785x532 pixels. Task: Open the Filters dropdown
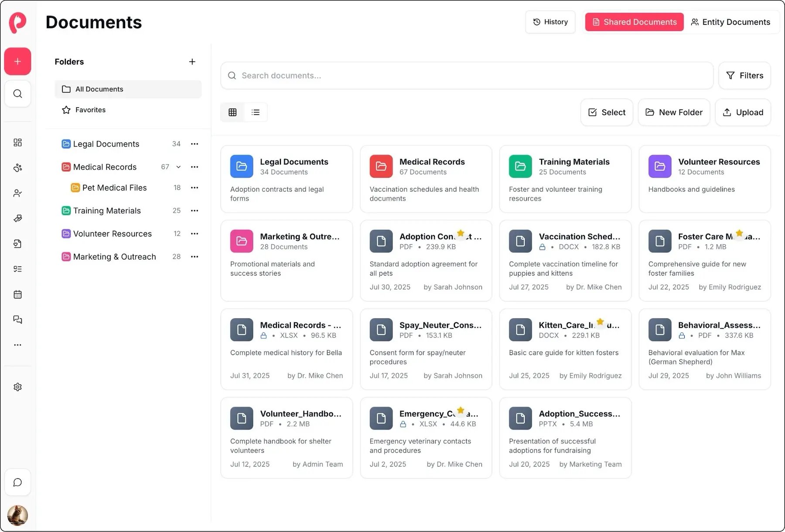pyautogui.click(x=744, y=76)
